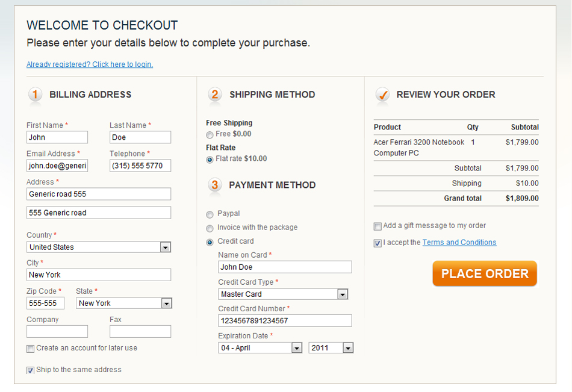Click the Credit Card Number input field
The image size is (572, 392).
pos(285,320)
